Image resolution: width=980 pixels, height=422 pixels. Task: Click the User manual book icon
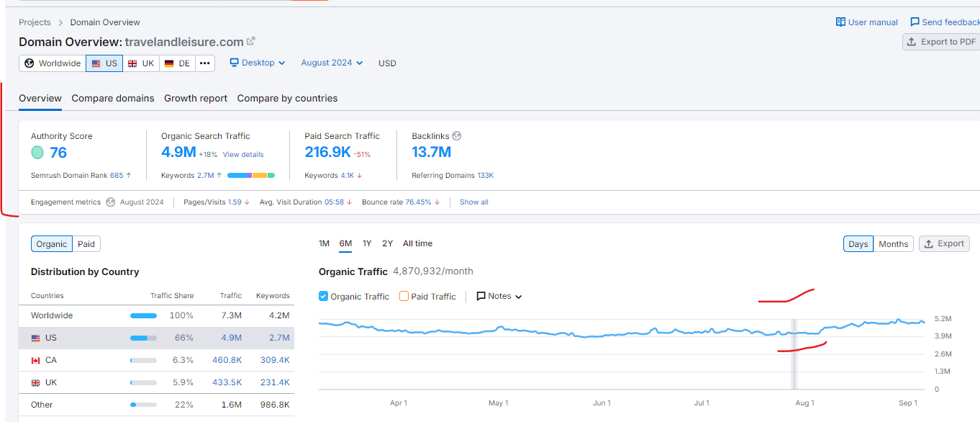pyautogui.click(x=840, y=22)
